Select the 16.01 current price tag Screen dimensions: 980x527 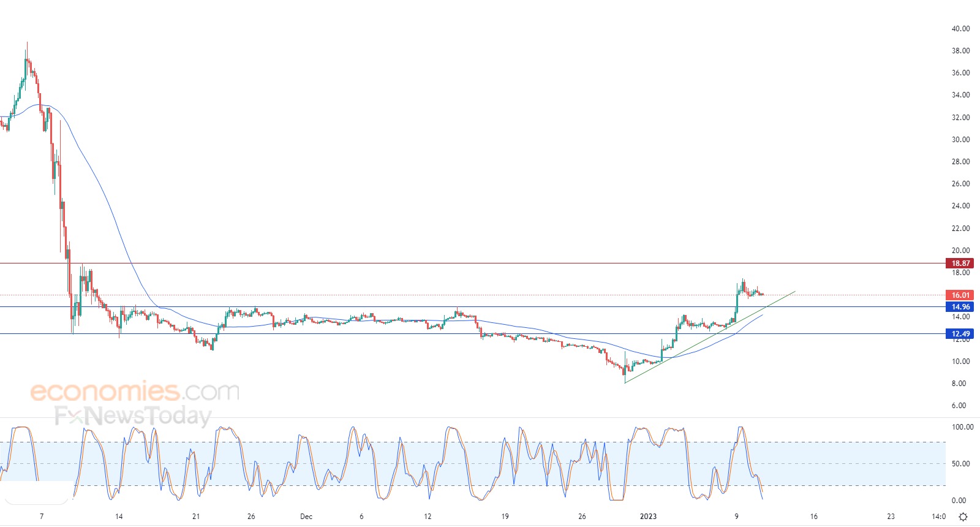coord(960,295)
